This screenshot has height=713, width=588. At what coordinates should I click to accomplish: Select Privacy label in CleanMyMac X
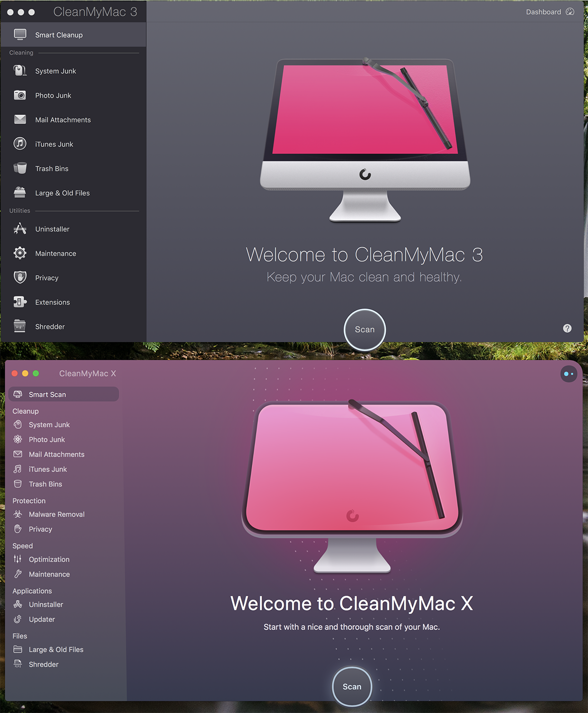40,529
